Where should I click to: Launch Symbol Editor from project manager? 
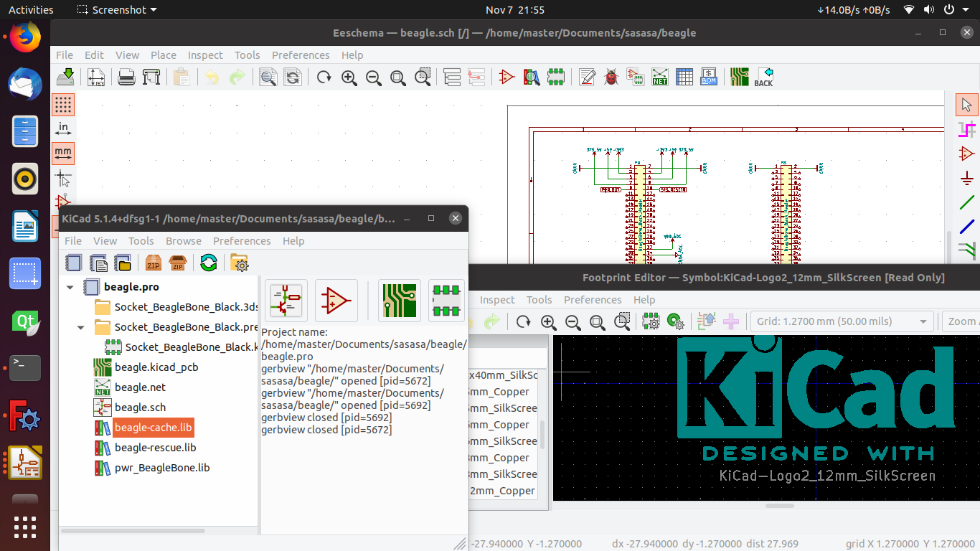(x=336, y=300)
